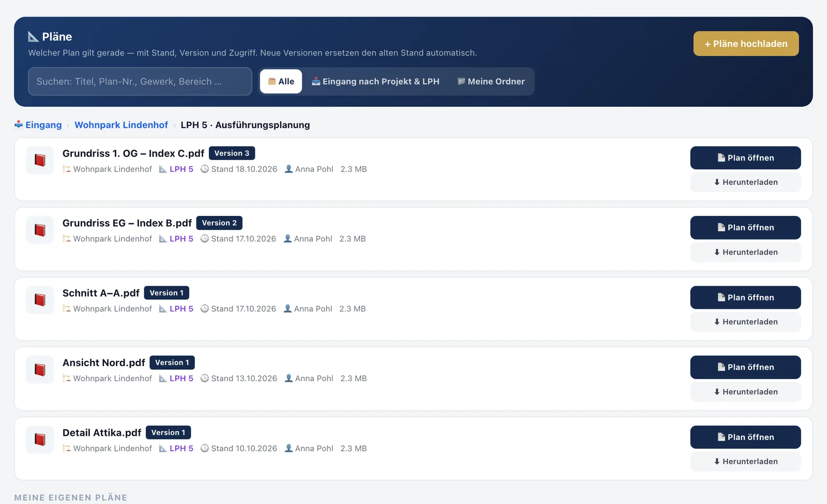Download Detail Attika.pdf
The image size is (827, 504).
click(745, 462)
